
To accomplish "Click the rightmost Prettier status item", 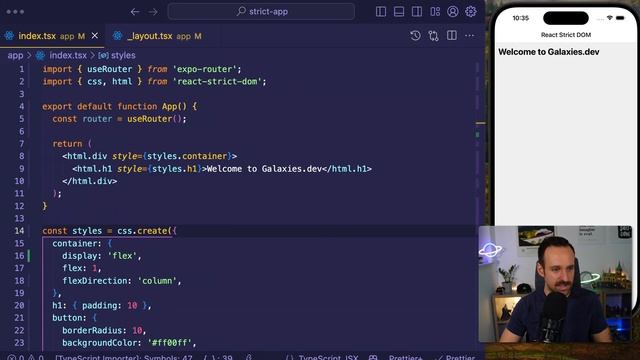I will click(x=455, y=358).
